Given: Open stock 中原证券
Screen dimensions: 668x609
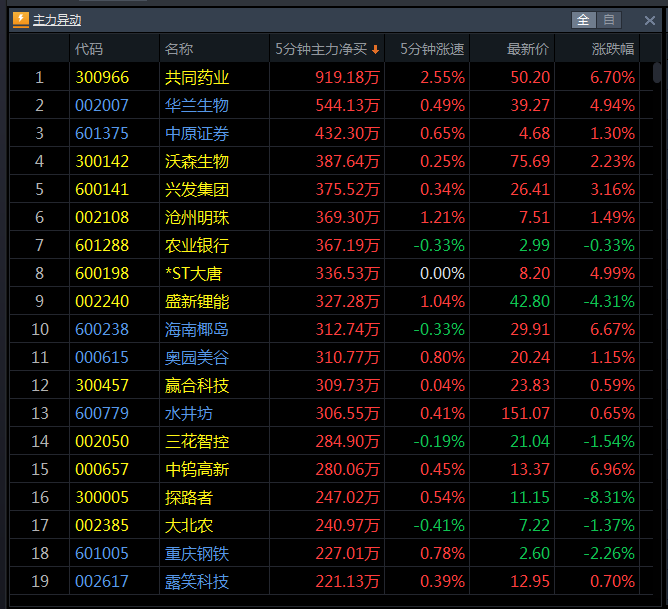Looking at the screenshot, I should [x=197, y=134].
